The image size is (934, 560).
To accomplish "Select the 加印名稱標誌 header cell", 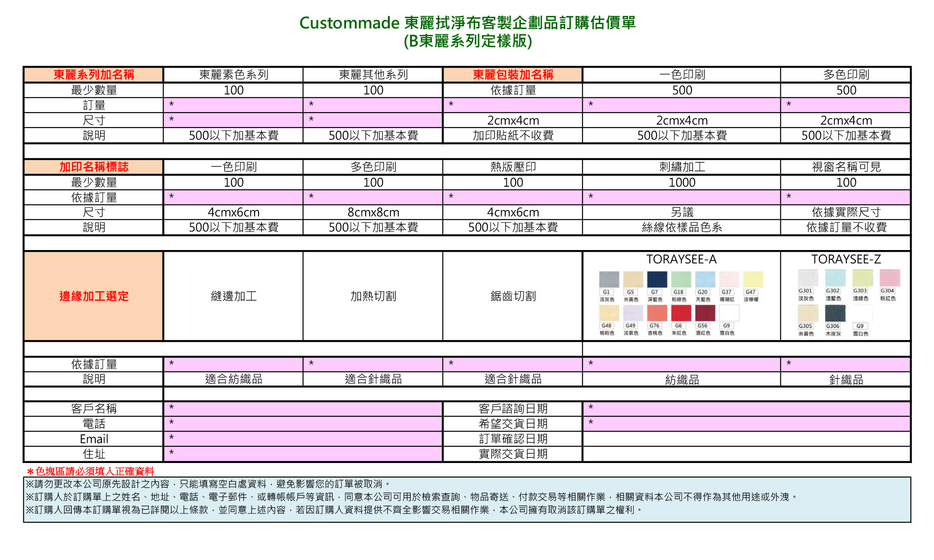I will coord(94,167).
